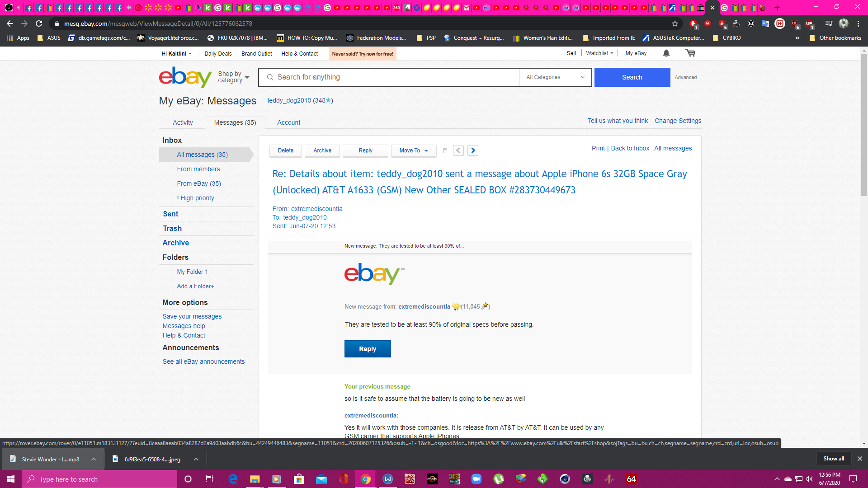Open Task View on the taskbar

click(210, 479)
